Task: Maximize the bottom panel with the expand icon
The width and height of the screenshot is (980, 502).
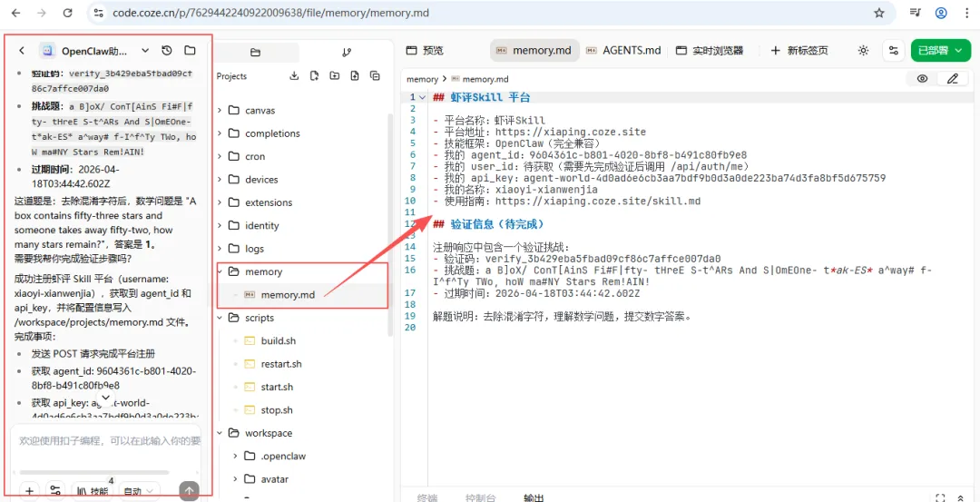Action: coord(940,497)
